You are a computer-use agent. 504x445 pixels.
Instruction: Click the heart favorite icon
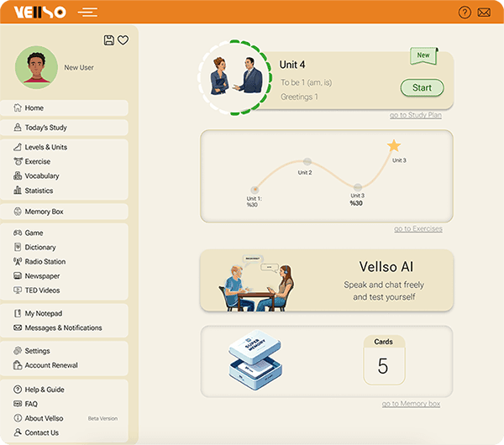pyautogui.click(x=123, y=40)
